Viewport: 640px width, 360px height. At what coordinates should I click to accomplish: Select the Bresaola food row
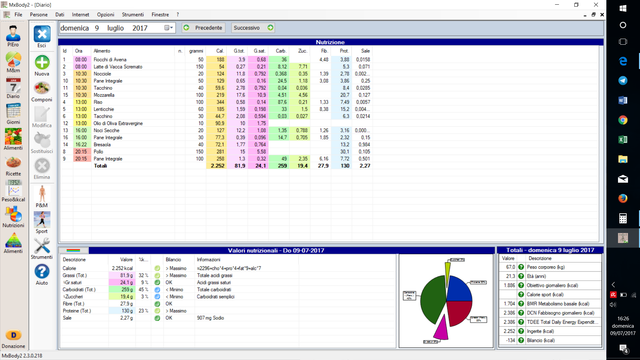tap(216, 144)
